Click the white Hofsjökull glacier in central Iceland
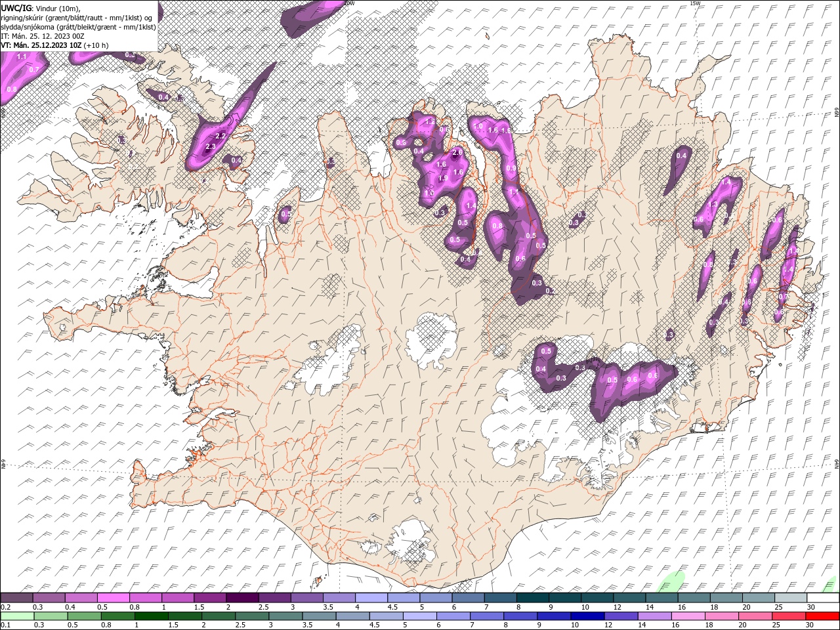The width and height of the screenshot is (840, 630). (x=431, y=340)
